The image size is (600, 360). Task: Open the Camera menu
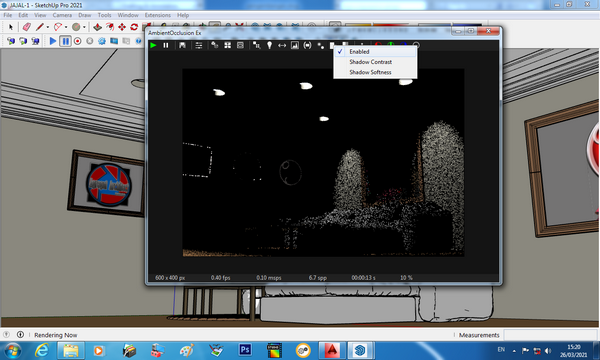click(62, 15)
